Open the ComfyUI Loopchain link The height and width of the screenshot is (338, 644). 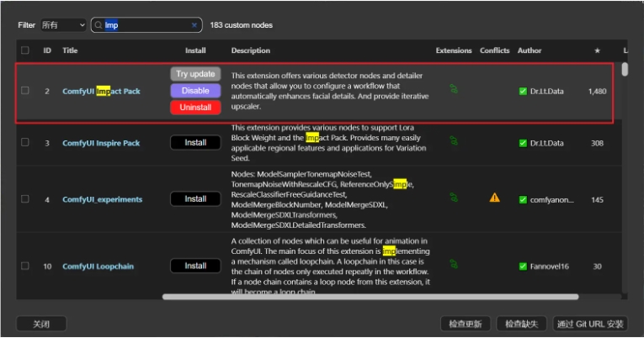[x=98, y=267]
